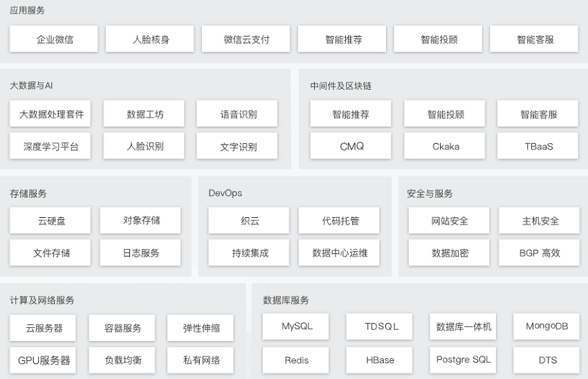Open the 语音识别 card

click(x=237, y=113)
